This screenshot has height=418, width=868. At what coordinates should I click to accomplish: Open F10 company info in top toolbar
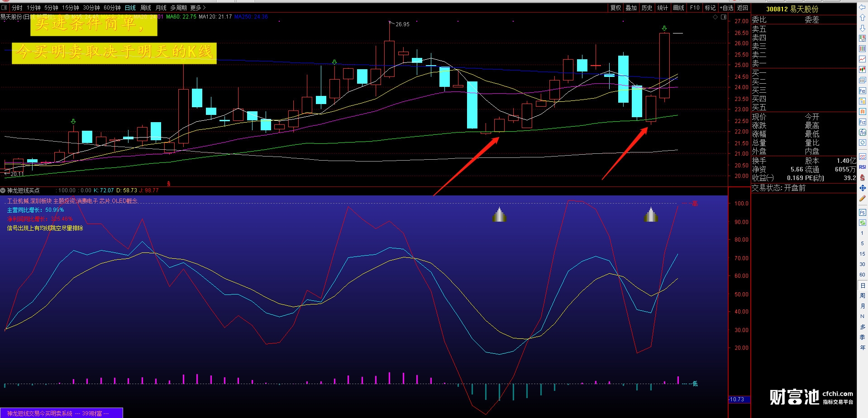[x=695, y=8]
